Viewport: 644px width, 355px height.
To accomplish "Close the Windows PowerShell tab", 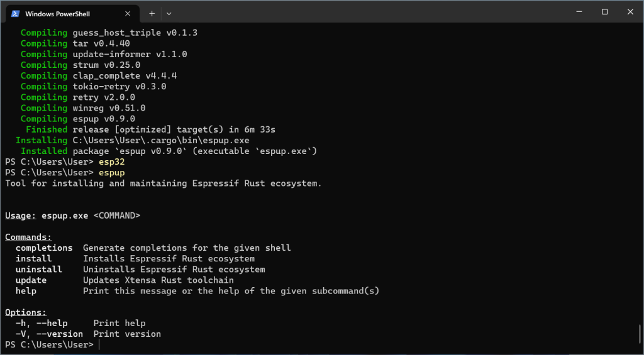I will click(x=128, y=13).
